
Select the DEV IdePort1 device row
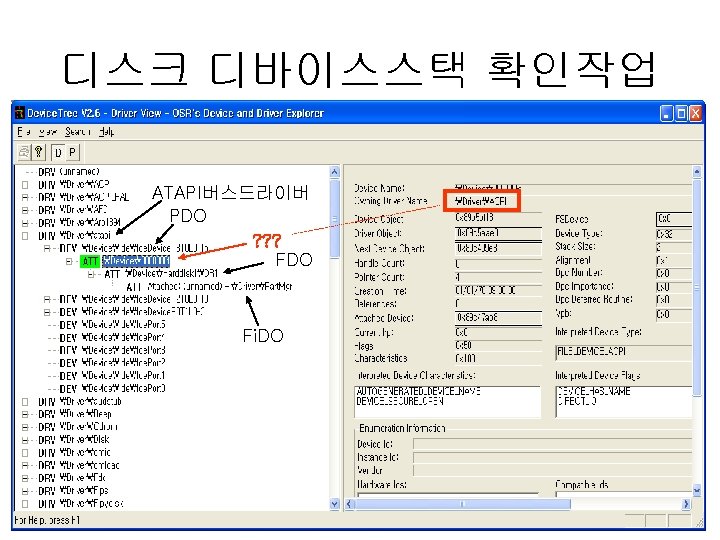(x=112, y=376)
